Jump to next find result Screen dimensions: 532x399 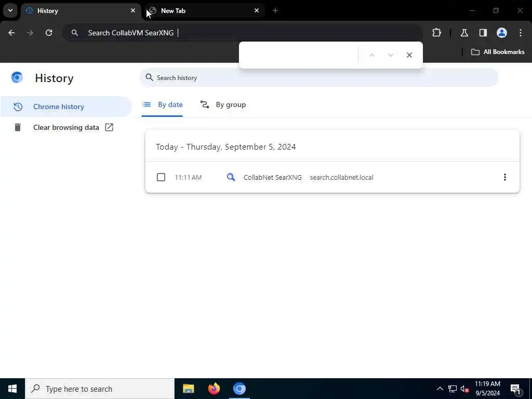(391, 55)
